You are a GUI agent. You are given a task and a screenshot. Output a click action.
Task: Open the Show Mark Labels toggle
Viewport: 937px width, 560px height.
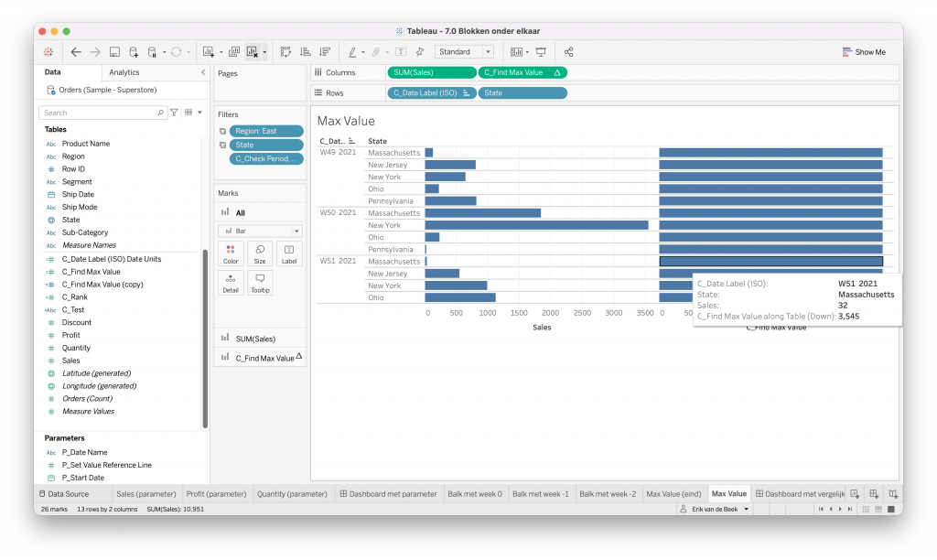401,51
